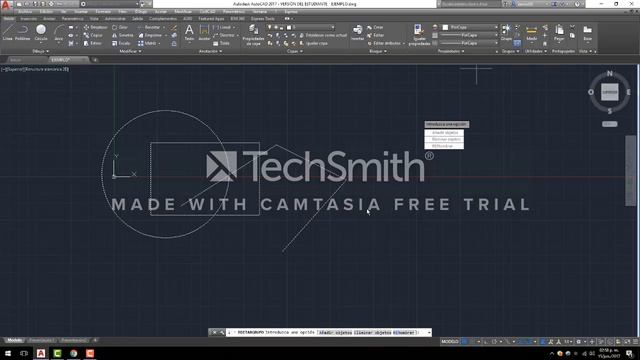Open the Formato menu

point(103,12)
